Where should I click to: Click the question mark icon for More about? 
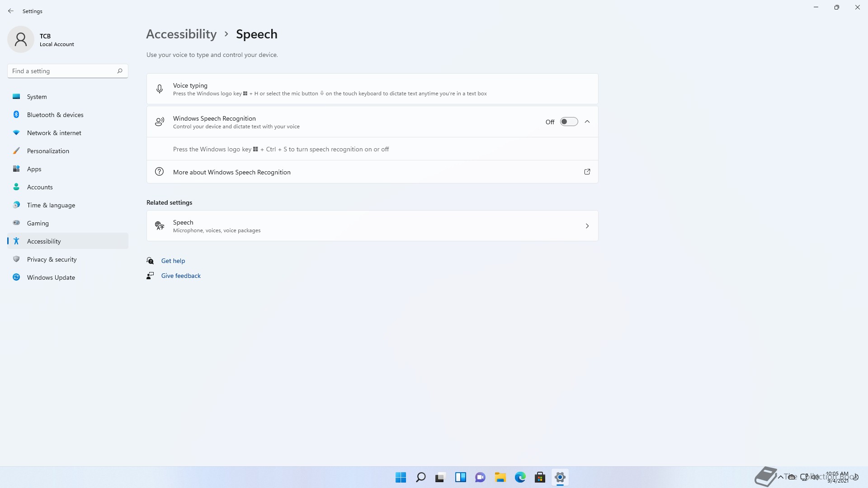[x=160, y=172]
